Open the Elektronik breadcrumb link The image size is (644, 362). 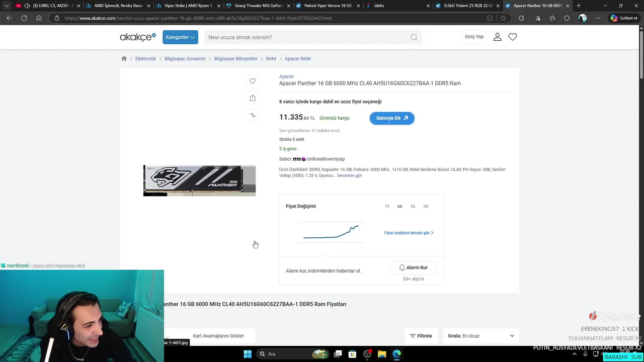pyautogui.click(x=145, y=59)
